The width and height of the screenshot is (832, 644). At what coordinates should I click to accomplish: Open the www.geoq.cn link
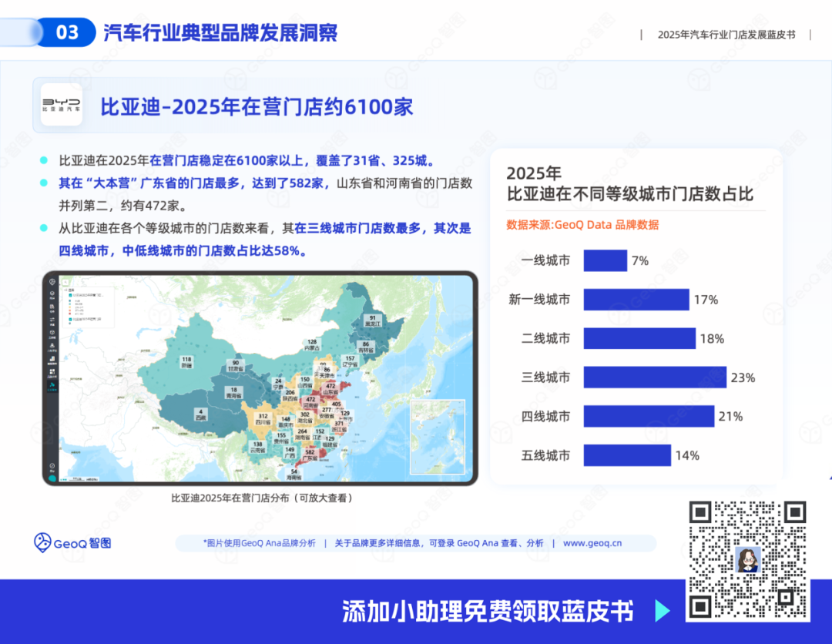point(592,543)
